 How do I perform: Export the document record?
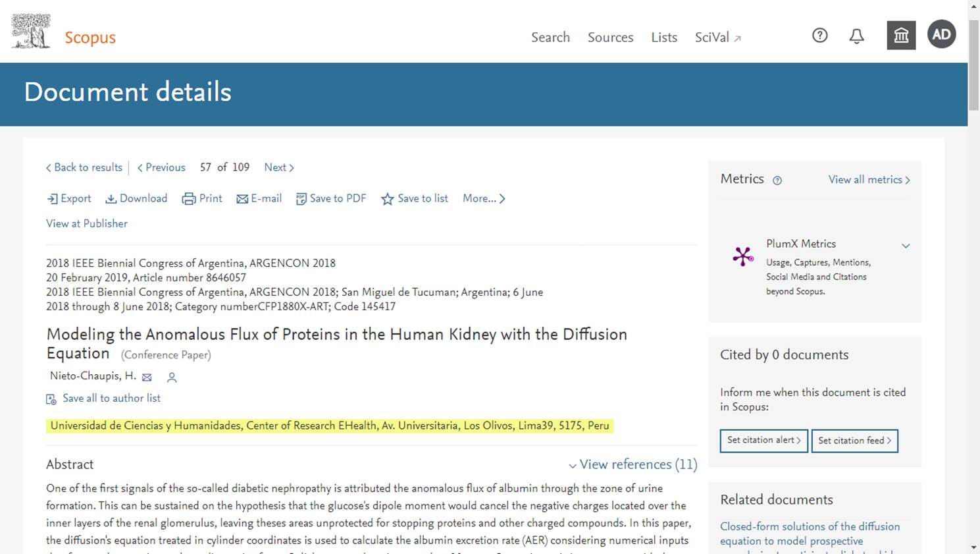(x=69, y=199)
